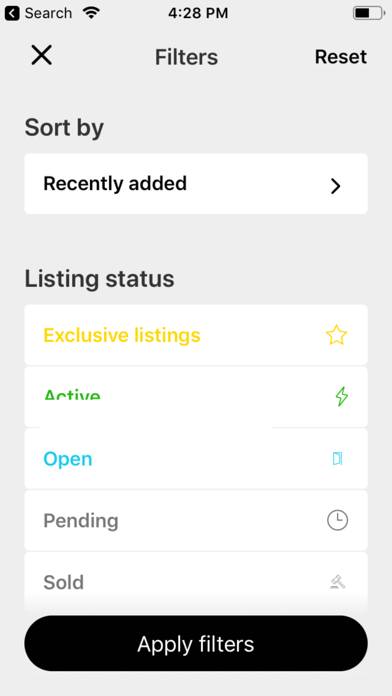The width and height of the screenshot is (392, 696).
Task: Return to Search via status bar link
Action: 48,13
